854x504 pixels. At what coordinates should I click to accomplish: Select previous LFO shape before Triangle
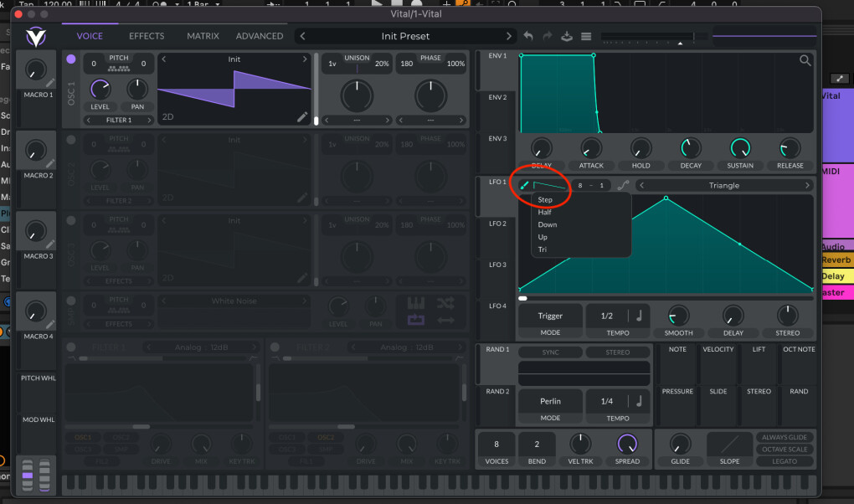642,185
